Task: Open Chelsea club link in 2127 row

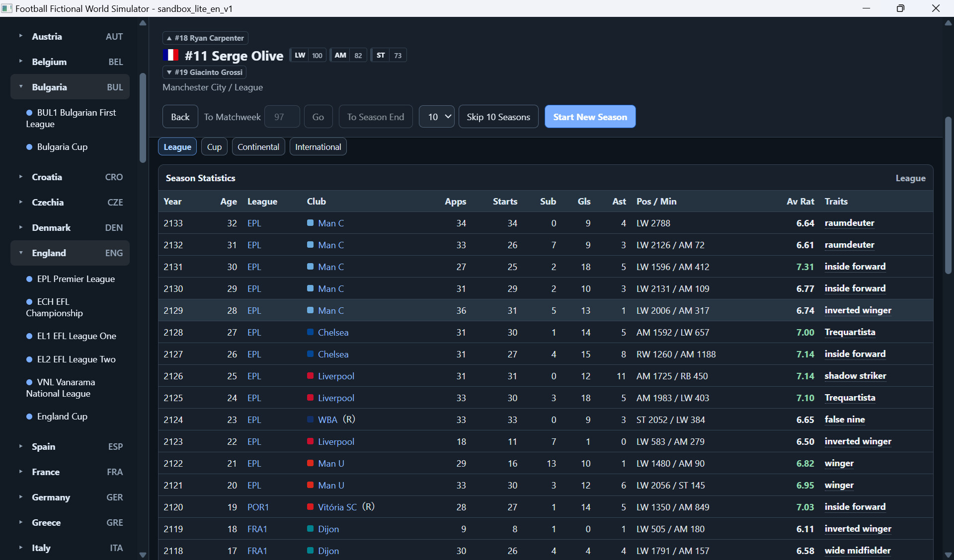Action: point(333,354)
